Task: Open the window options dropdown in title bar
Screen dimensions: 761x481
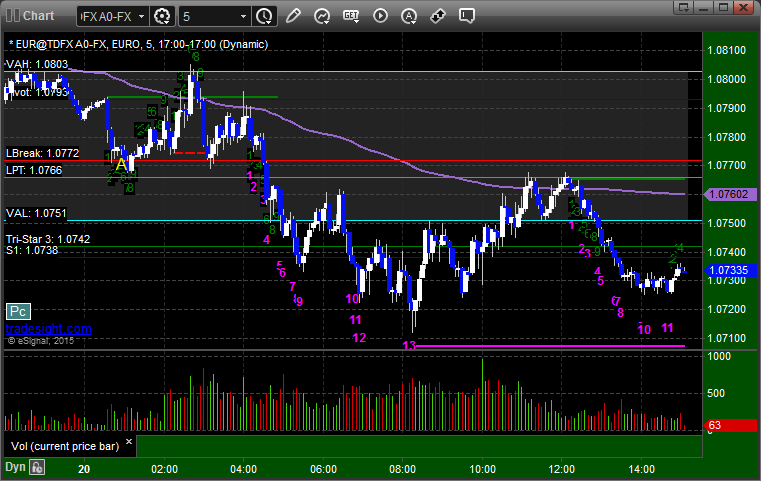Action: pyautogui.click(x=684, y=7)
